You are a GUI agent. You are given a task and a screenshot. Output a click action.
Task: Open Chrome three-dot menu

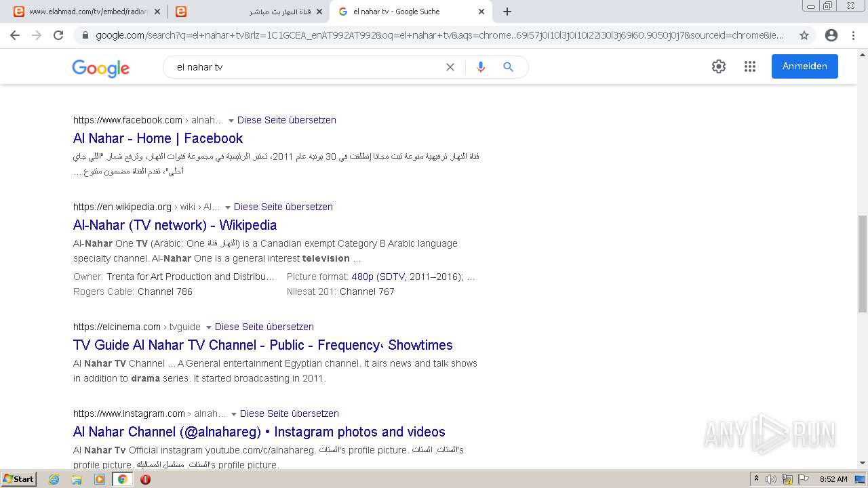(853, 35)
